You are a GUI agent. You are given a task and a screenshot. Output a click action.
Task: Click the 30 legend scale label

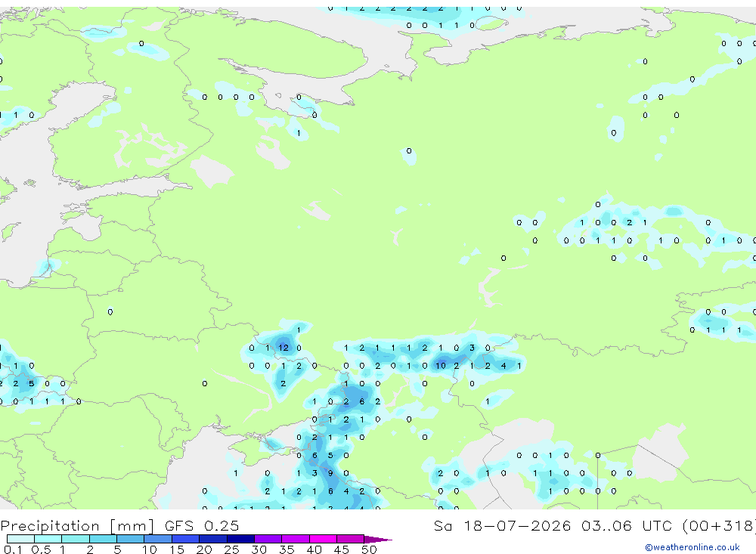(259, 549)
